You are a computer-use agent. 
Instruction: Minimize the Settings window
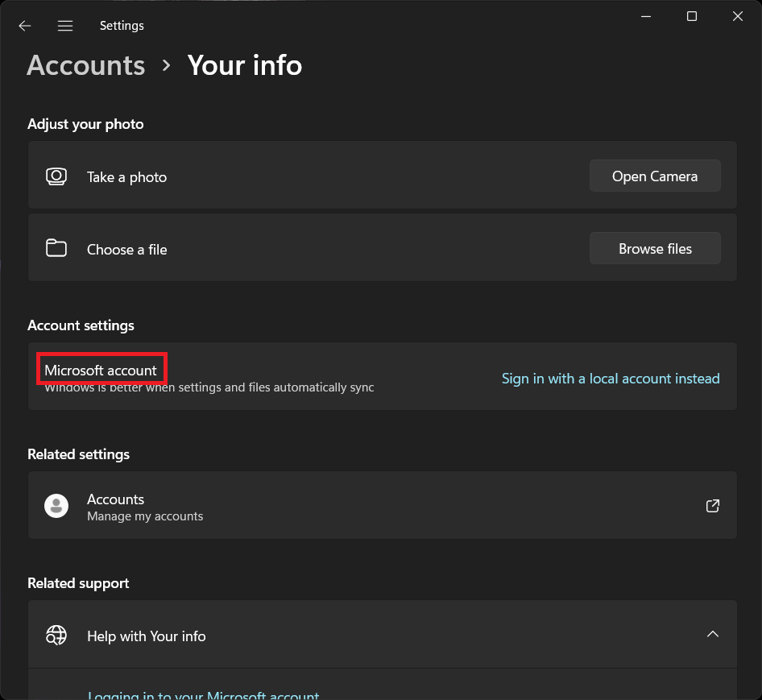[x=646, y=17]
